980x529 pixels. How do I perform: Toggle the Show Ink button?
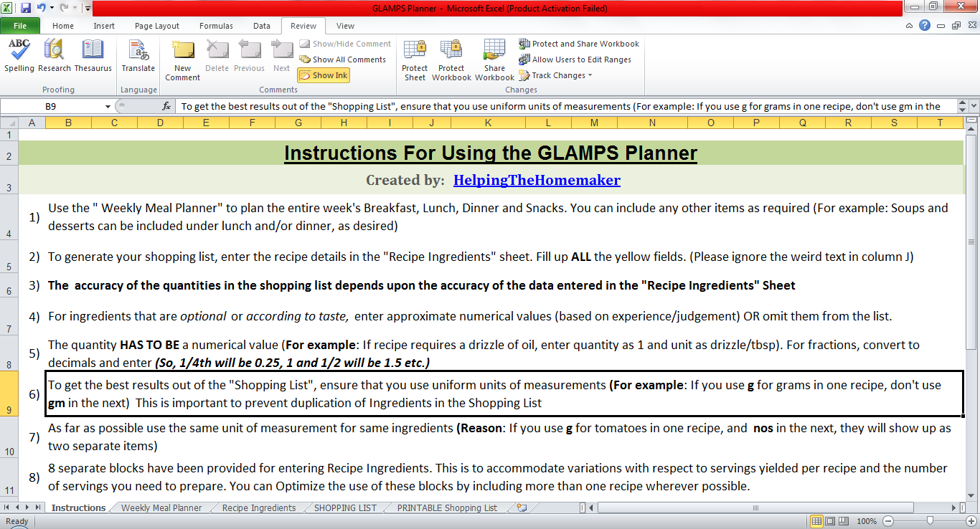tap(323, 75)
